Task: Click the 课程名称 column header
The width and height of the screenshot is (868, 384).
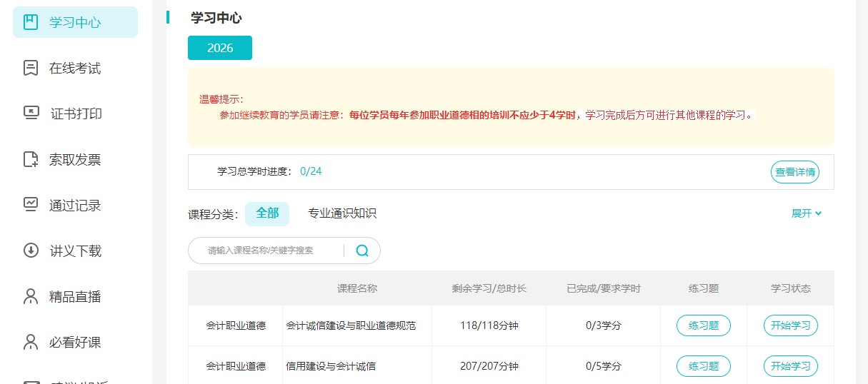Action: (x=357, y=288)
